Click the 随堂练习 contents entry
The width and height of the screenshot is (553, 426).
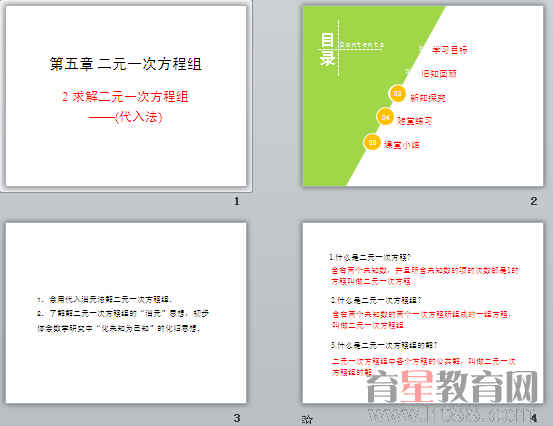pos(414,121)
